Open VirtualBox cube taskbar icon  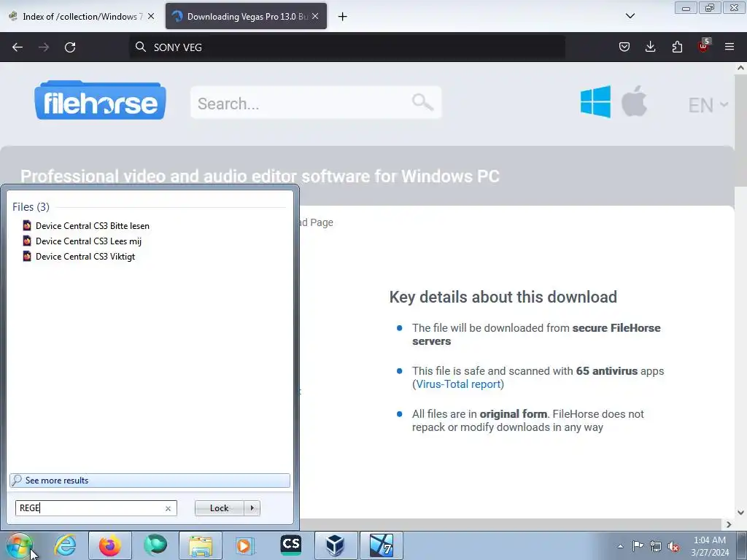coord(336,545)
